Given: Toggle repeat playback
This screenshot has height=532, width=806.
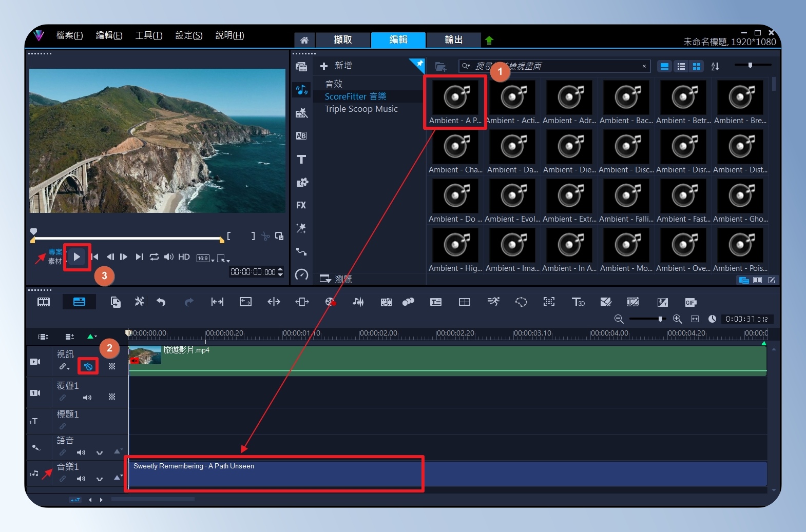Looking at the screenshot, I should tap(154, 257).
